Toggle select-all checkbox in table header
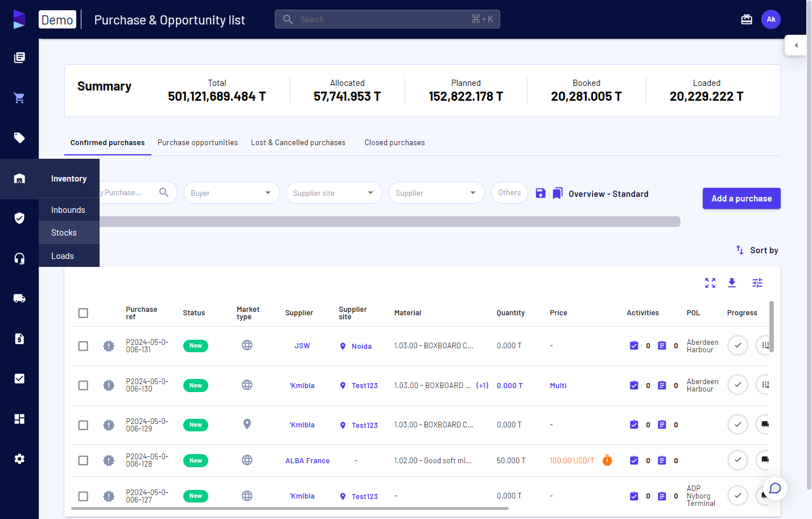Viewport: 812px width, 519px height. [x=83, y=313]
